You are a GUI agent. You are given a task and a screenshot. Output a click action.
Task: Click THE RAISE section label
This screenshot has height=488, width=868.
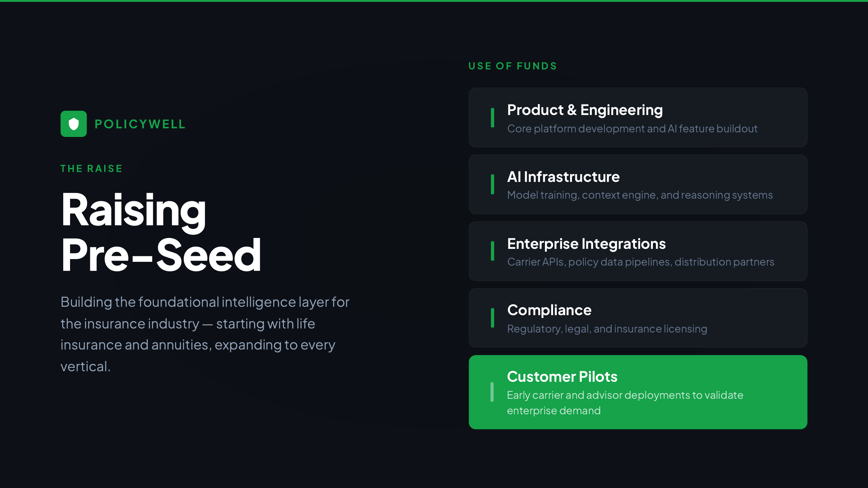tap(91, 168)
